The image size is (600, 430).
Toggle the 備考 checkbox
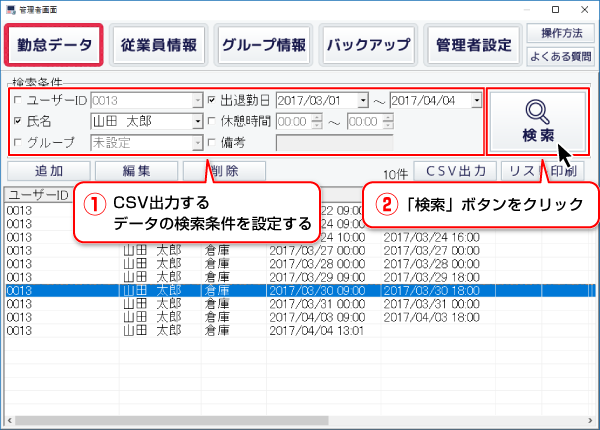(225, 142)
